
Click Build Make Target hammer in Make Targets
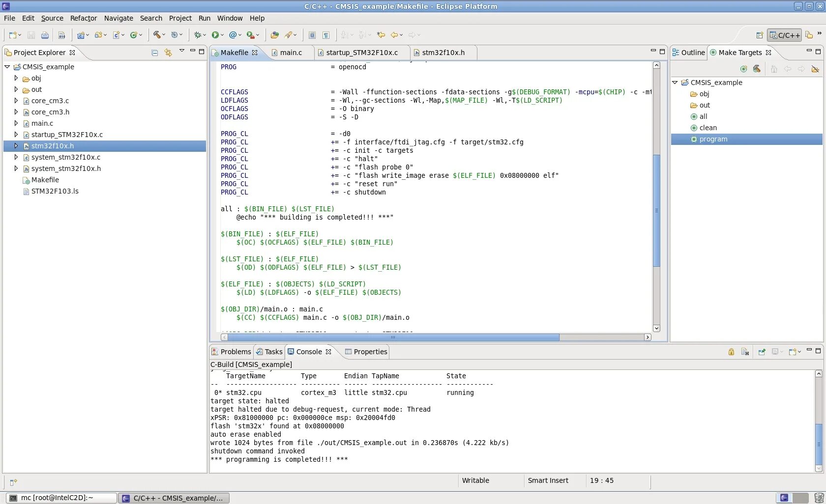click(757, 69)
